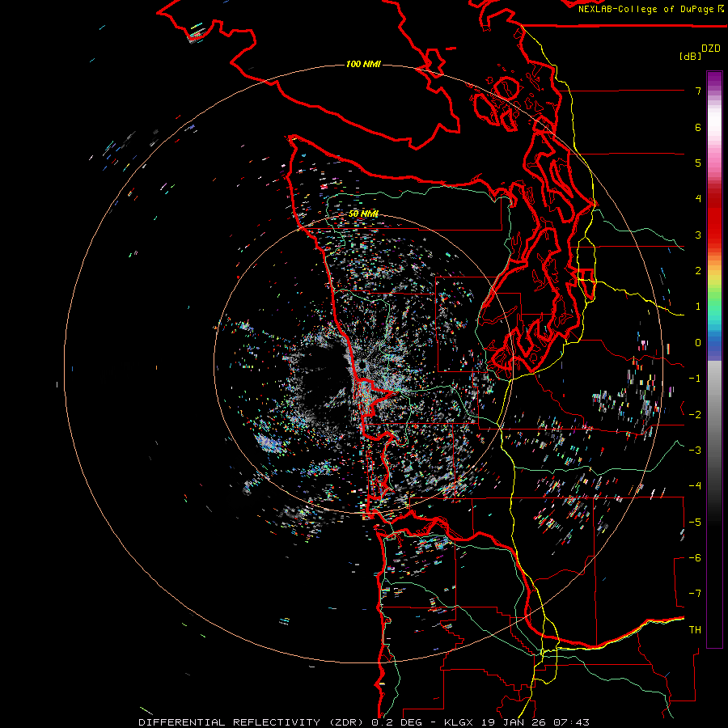This screenshot has width=728, height=728.
Task: Click the 1 value on the color scale
Action: click(698, 307)
